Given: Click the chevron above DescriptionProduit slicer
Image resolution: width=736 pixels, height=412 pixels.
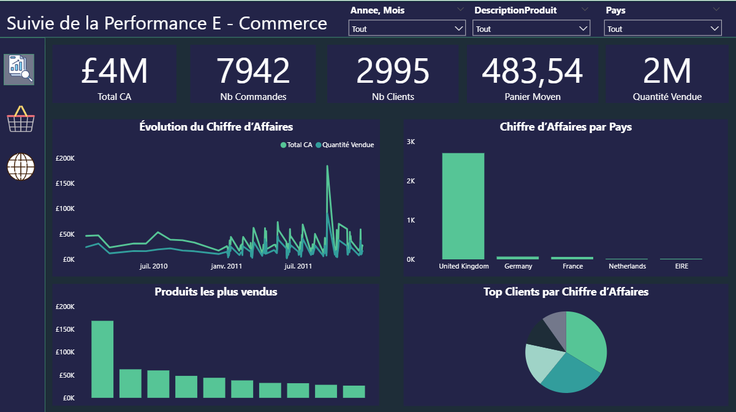Looking at the screenshot, I should pyautogui.click(x=584, y=9).
